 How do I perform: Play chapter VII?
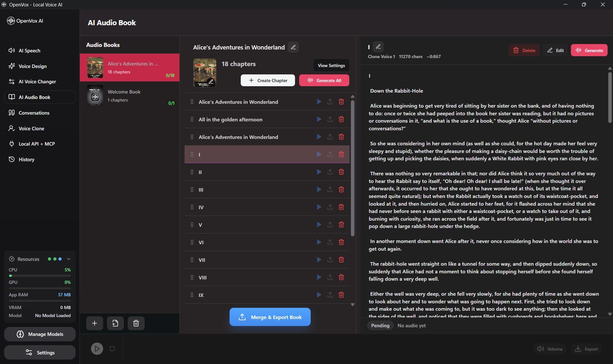click(319, 260)
